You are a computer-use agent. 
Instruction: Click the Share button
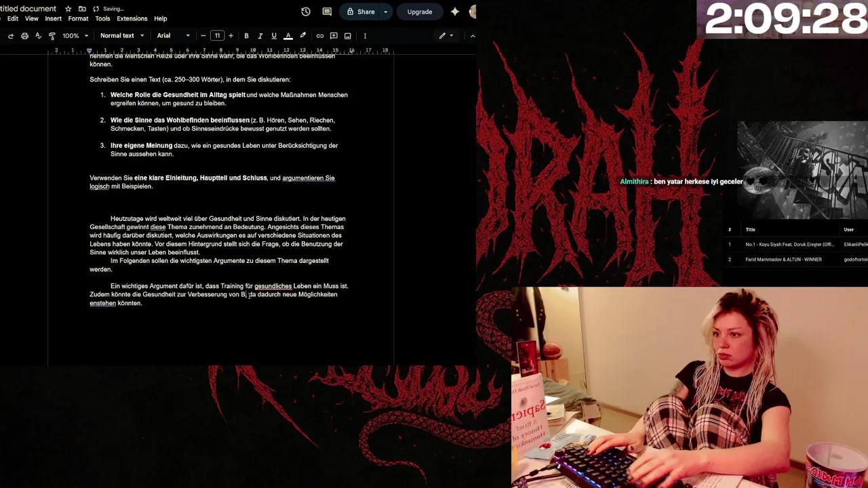coord(360,12)
